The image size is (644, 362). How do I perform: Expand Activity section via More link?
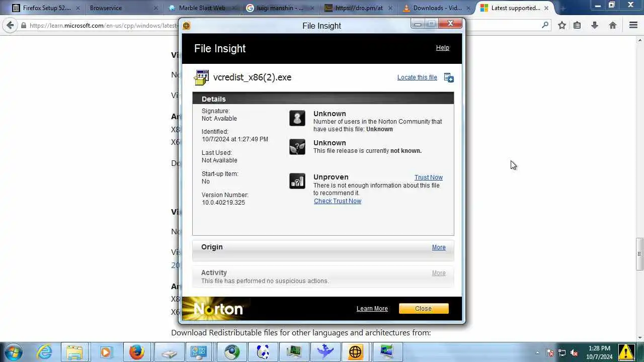[439, 273]
